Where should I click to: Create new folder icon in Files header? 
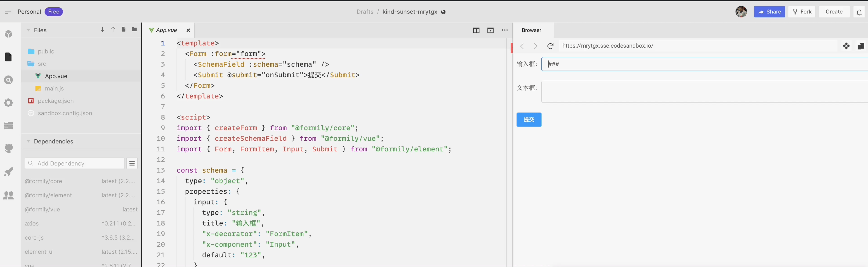pos(134,30)
